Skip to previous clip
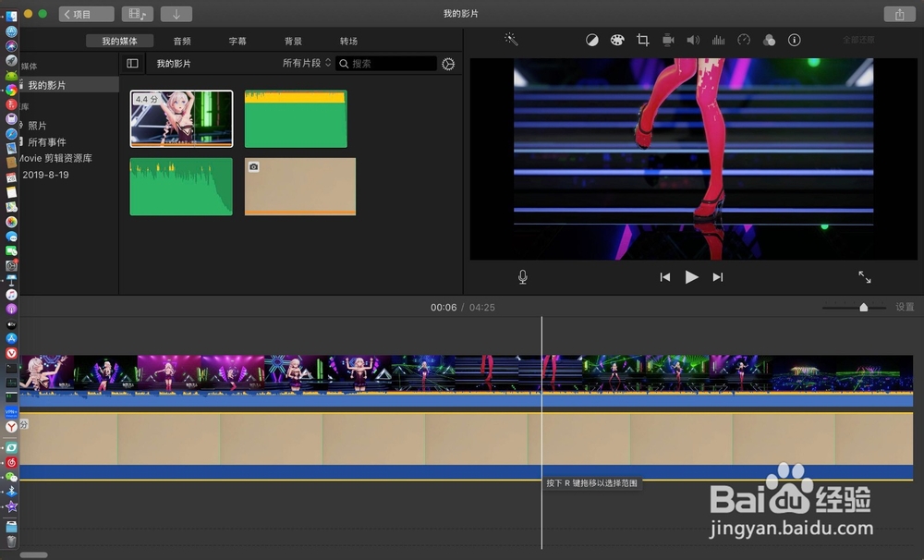The width and height of the screenshot is (924, 560). 664,277
